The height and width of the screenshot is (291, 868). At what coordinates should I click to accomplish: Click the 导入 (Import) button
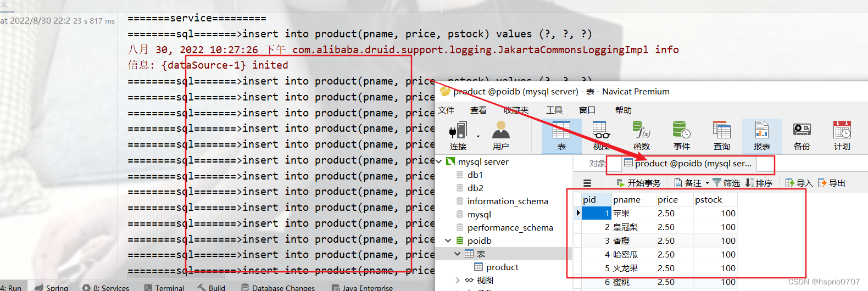click(799, 183)
